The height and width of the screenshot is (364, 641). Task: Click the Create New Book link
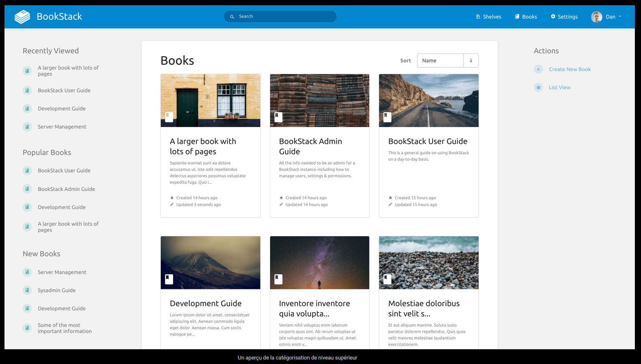pyautogui.click(x=570, y=69)
